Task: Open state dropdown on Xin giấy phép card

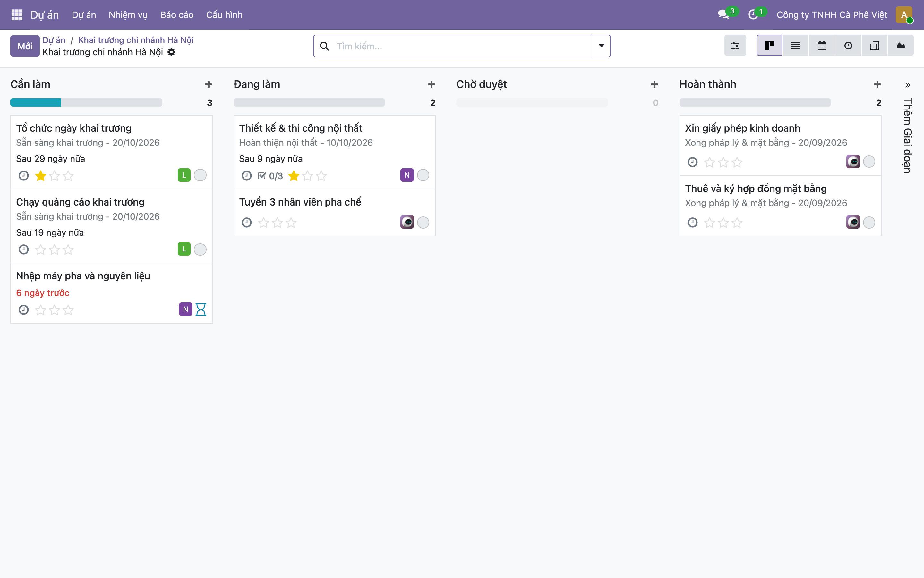Action: pos(869,162)
